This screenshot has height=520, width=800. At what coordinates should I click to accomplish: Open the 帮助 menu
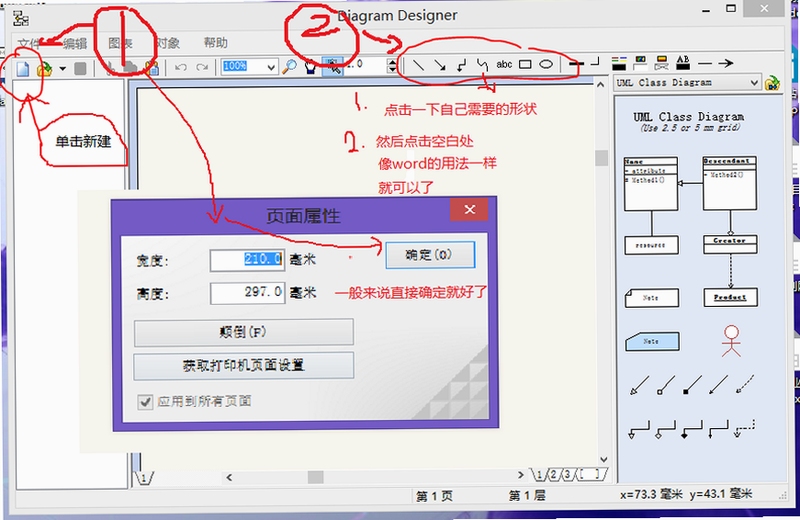[x=215, y=42]
